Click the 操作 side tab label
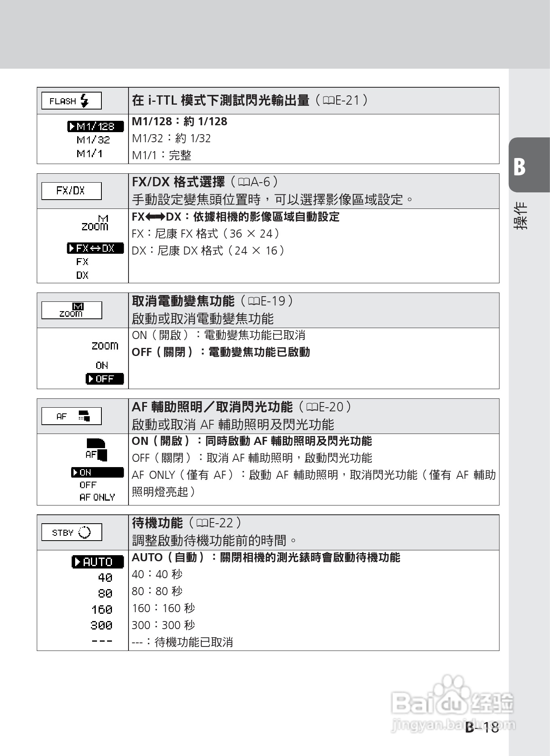The height and width of the screenshot is (756, 550). click(520, 216)
